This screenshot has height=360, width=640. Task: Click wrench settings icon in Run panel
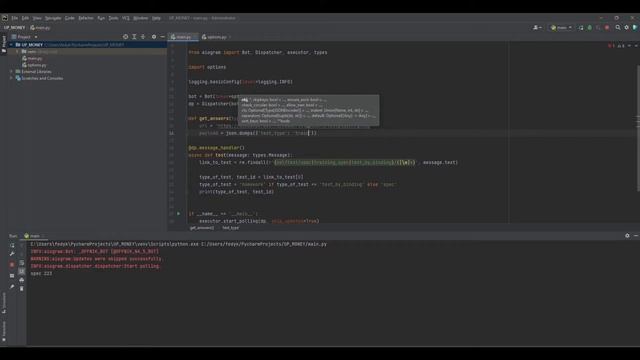click(12, 254)
